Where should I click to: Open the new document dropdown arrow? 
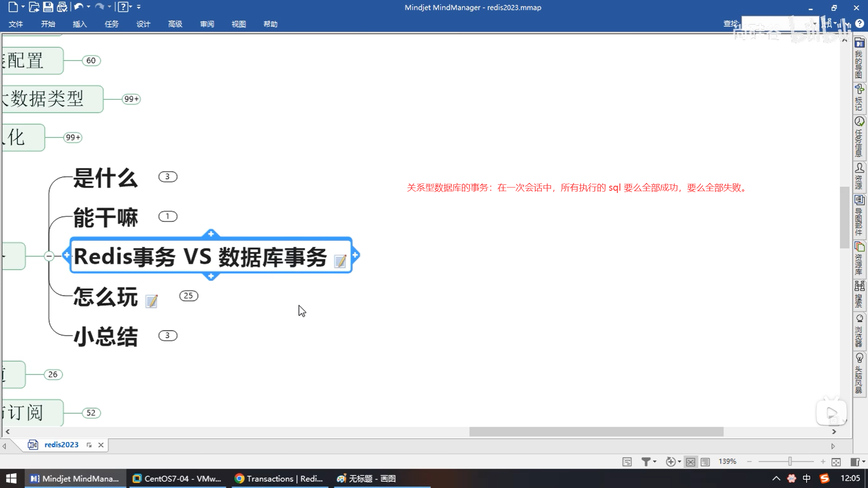click(x=23, y=7)
